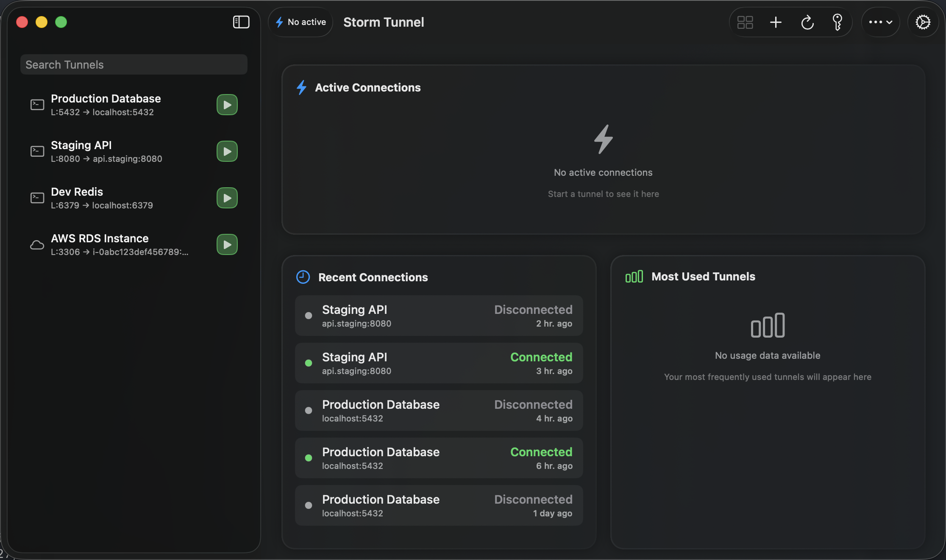Viewport: 946px width, 560px height.
Task: Open the overflow menu with three dots
Action: (x=875, y=22)
